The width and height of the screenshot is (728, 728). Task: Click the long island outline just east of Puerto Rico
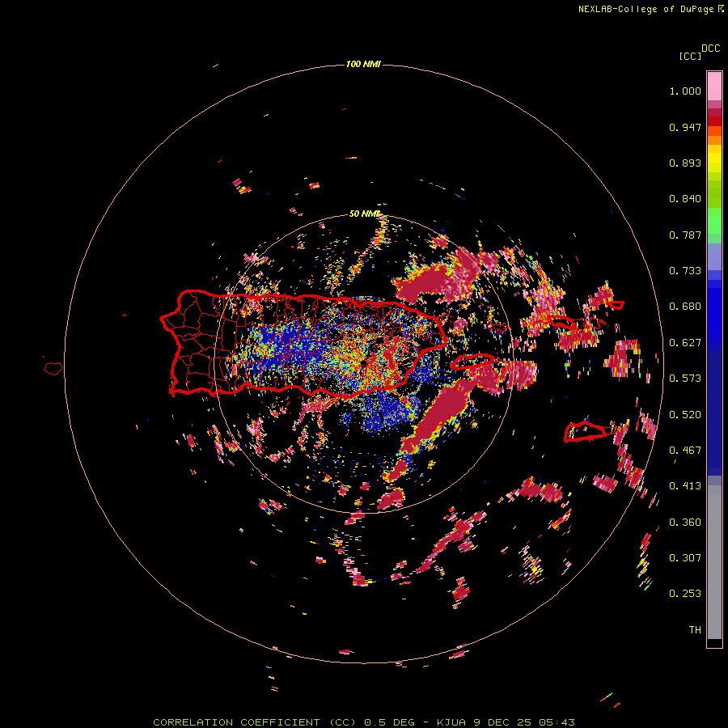pos(472,361)
